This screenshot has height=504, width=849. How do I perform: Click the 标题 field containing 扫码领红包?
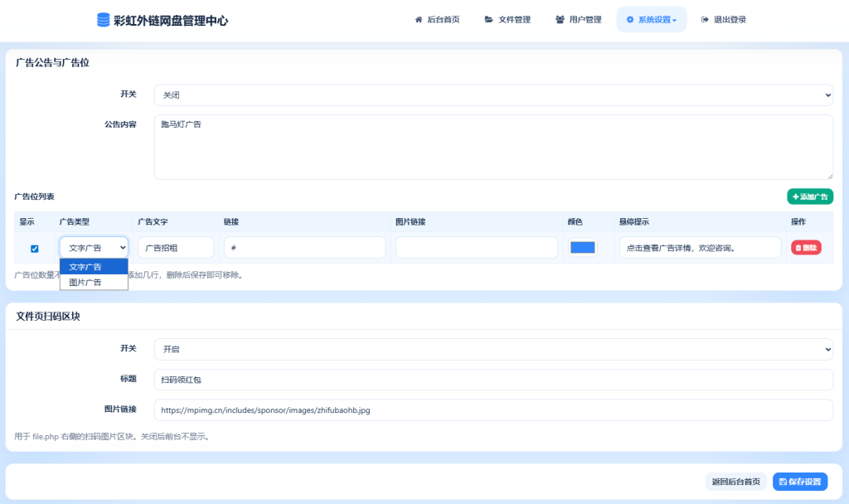[x=493, y=380]
